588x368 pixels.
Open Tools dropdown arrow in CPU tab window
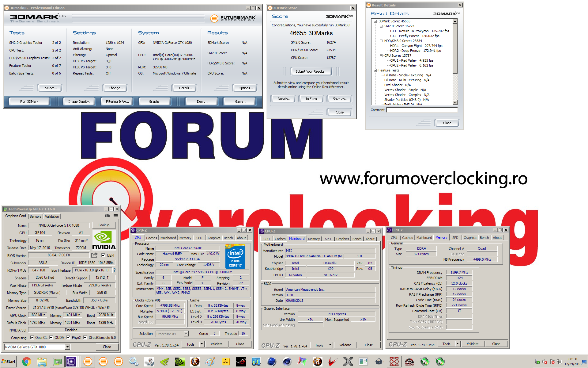pos(202,344)
